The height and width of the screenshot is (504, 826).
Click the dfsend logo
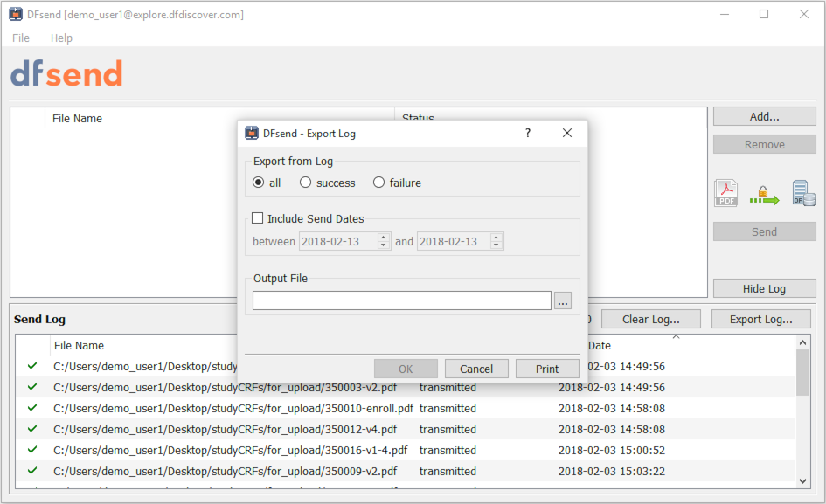[x=67, y=73]
